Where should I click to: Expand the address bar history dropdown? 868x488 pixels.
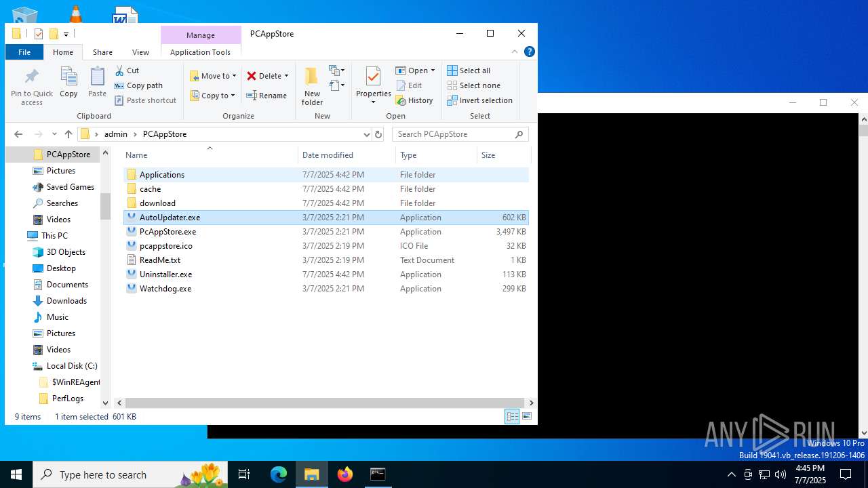point(367,134)
